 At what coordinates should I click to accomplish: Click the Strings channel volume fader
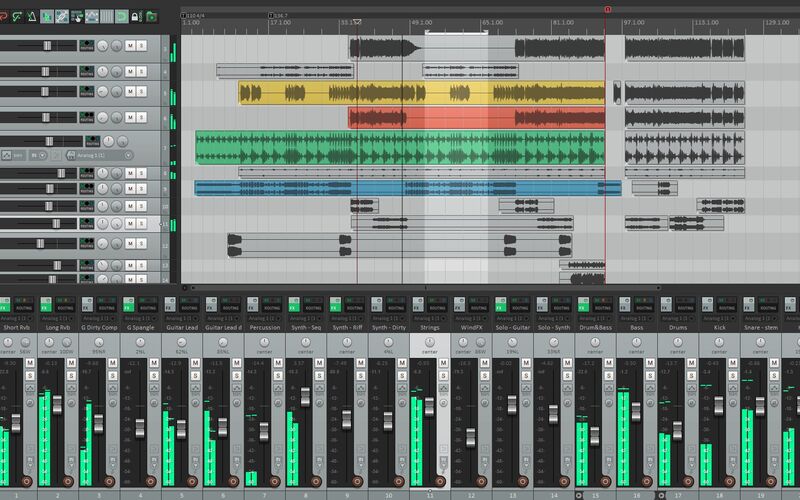pyautogui.click(x=429, y=407)
